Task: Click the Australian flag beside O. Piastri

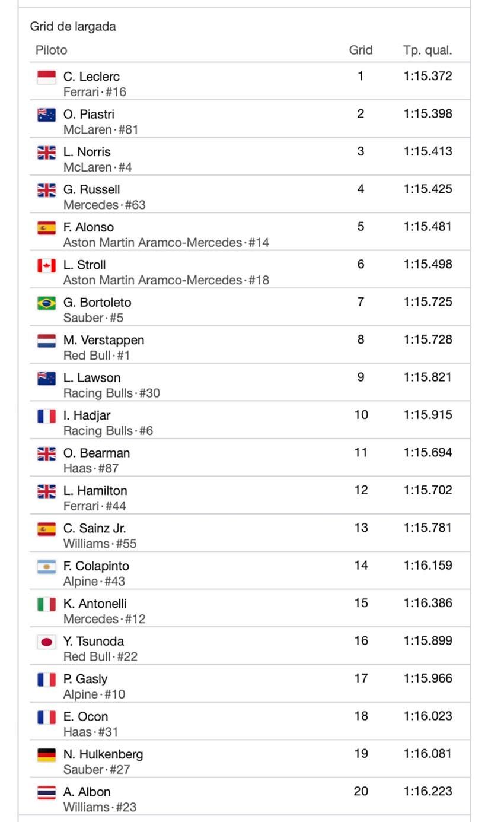Action: click(x=46, y=115)
